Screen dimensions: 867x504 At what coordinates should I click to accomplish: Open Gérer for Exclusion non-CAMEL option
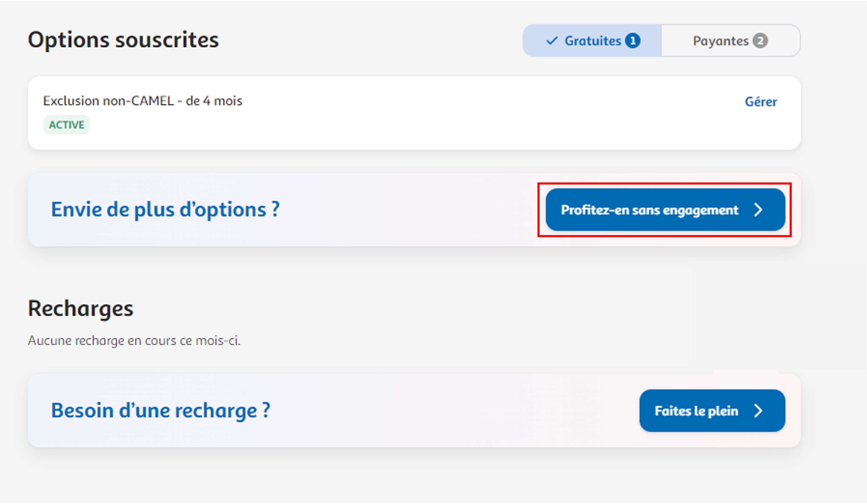tap(761, 101)
